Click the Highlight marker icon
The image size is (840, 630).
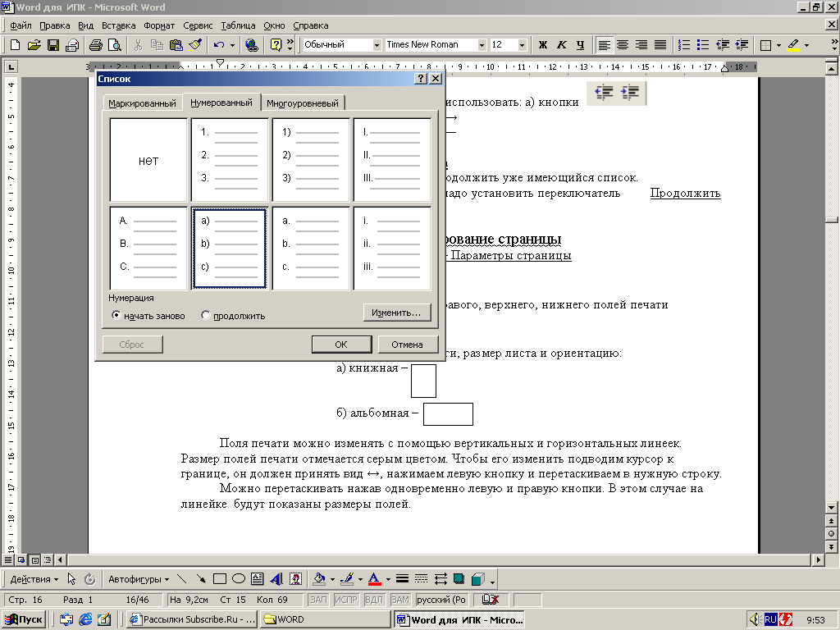(793, 45)
